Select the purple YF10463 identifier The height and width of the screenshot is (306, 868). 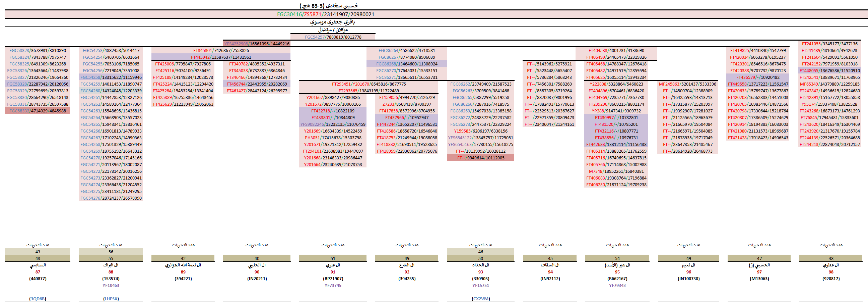coord(111,286)
